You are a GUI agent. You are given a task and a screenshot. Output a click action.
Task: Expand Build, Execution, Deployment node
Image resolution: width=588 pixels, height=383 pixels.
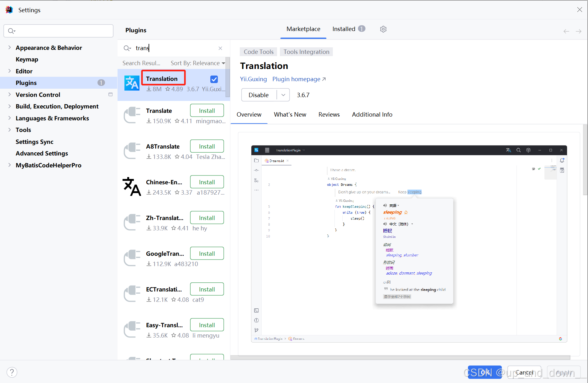(9, 106)
